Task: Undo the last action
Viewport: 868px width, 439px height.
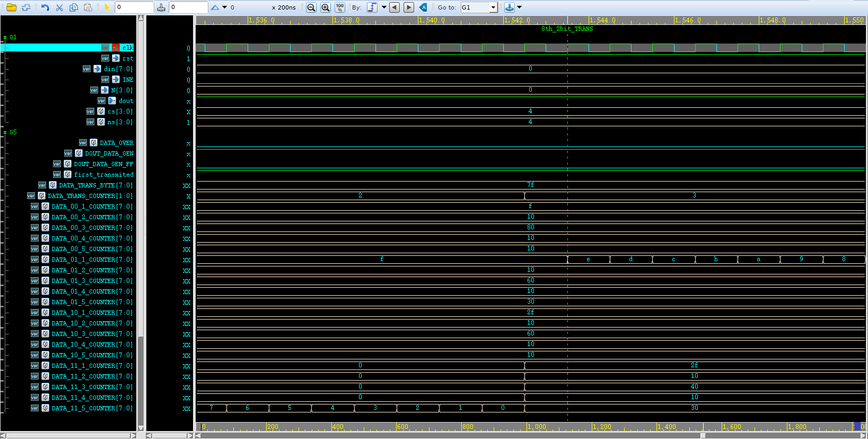Action: coord(45,7)
